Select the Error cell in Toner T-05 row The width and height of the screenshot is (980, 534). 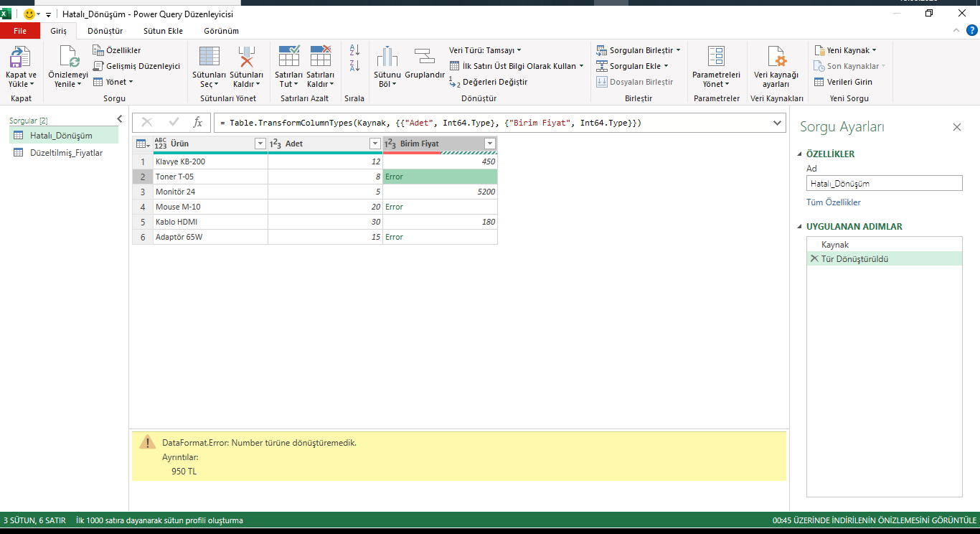point(440,177)
